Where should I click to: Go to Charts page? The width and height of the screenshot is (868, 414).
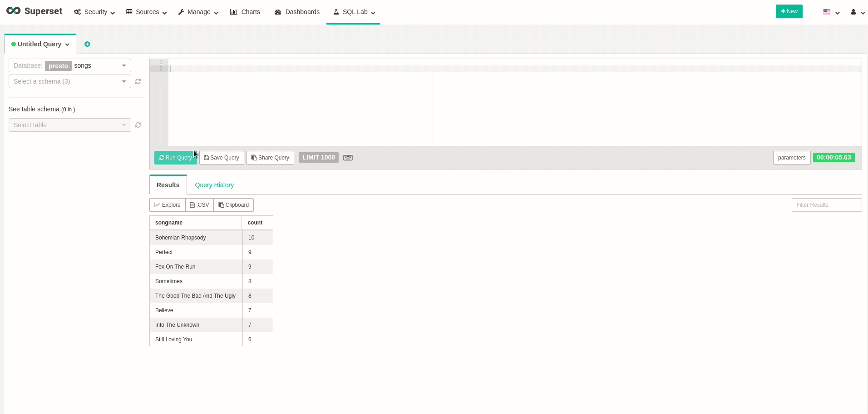coord(245,12)
